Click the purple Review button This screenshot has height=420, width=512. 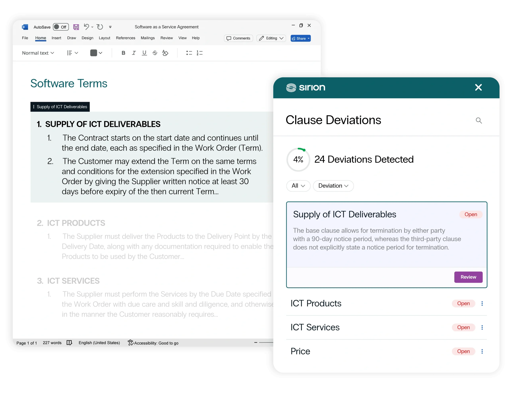coord(468,277)
